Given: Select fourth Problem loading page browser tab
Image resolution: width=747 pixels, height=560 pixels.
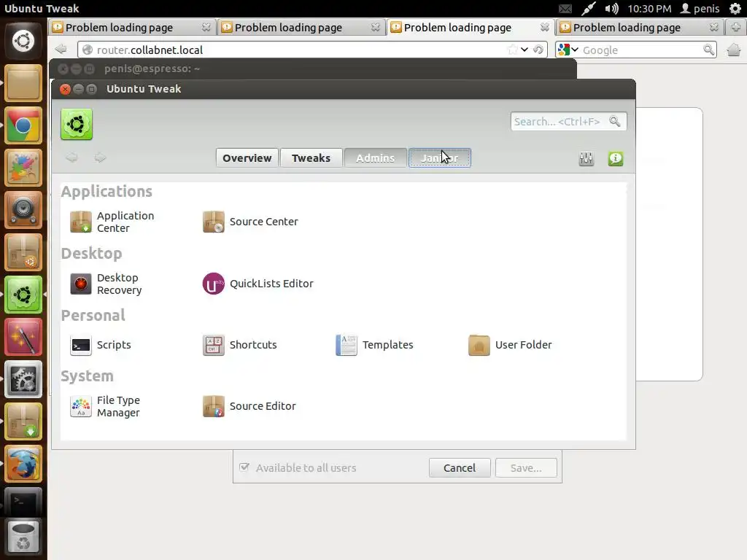Looking at the screenshot, I should (x=639, y=28).
